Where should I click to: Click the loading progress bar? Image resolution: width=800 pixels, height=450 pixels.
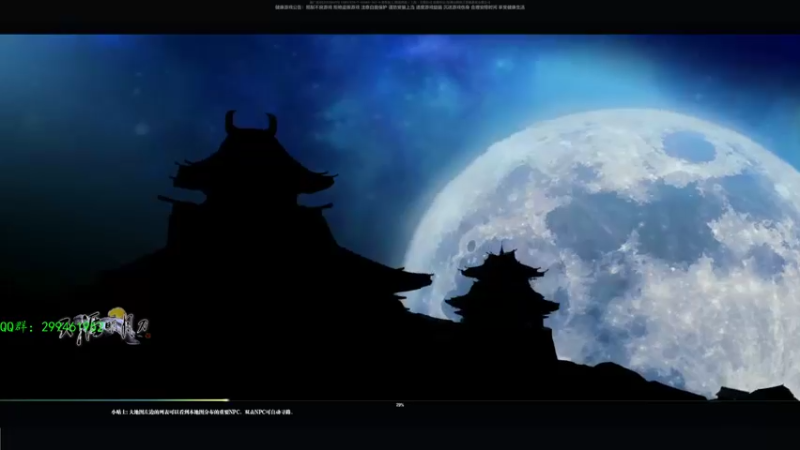coord(400,400)
